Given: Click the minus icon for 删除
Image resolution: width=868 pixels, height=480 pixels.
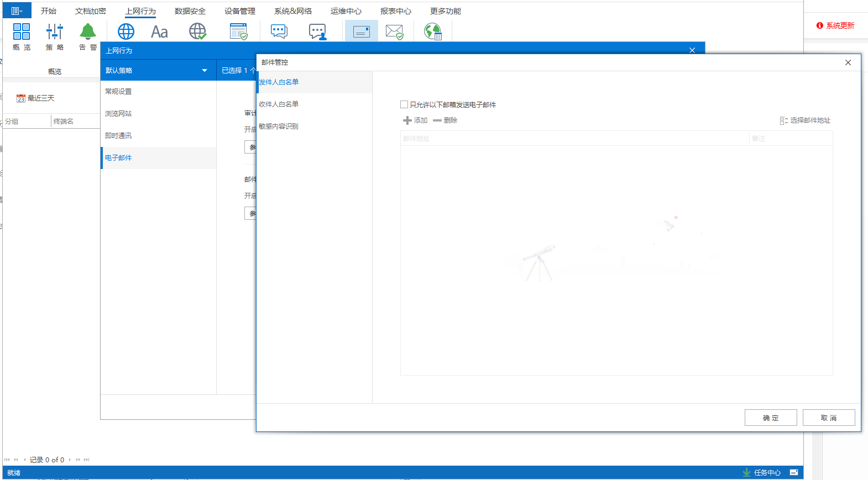Looking at the screenshot, I should pos(437,120).
